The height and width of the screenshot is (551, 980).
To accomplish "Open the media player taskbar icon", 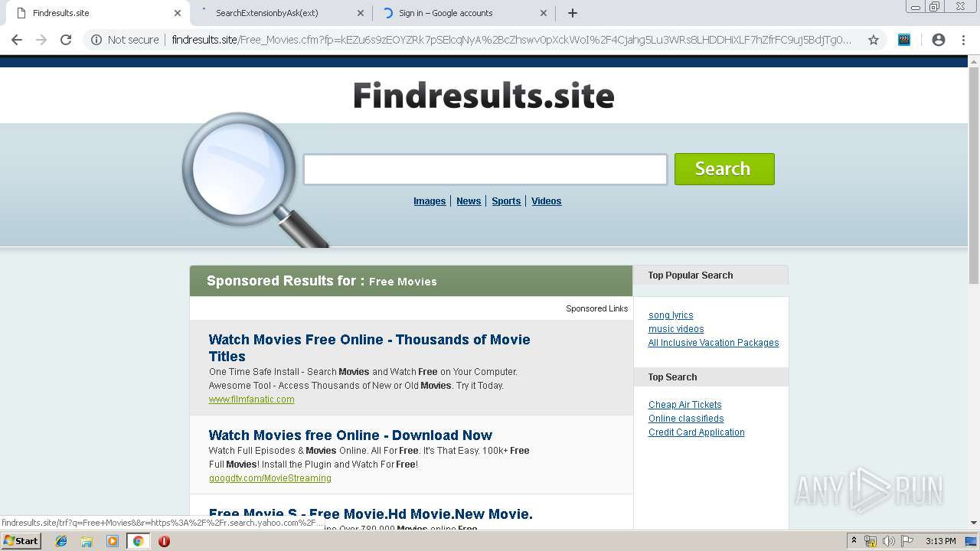I will [x=113, y=541].
